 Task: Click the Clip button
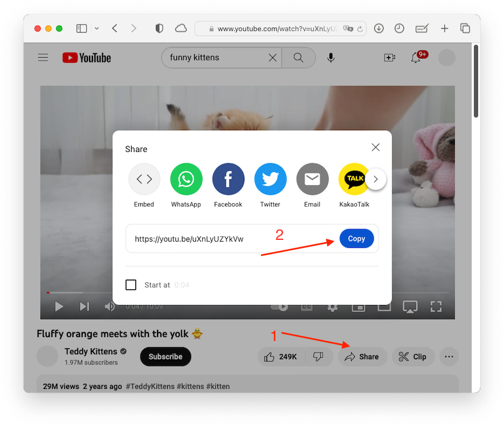coord(413,356)
